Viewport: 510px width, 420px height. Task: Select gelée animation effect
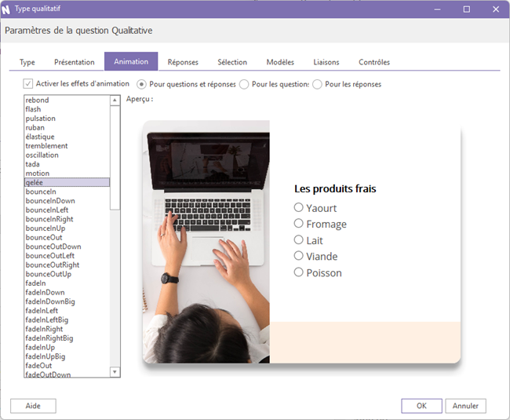click(67, 182)
